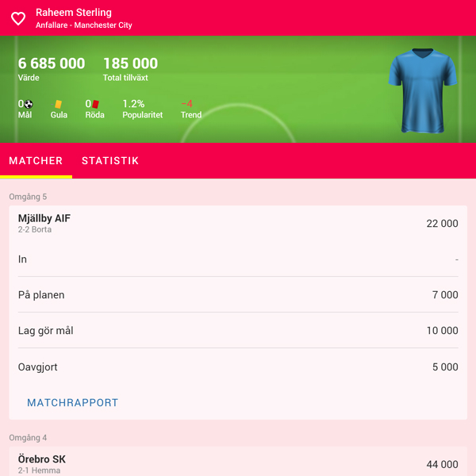Viewport: 476px width, 476px height.
Task: Click the red card icon
Action: pos(96,104)
